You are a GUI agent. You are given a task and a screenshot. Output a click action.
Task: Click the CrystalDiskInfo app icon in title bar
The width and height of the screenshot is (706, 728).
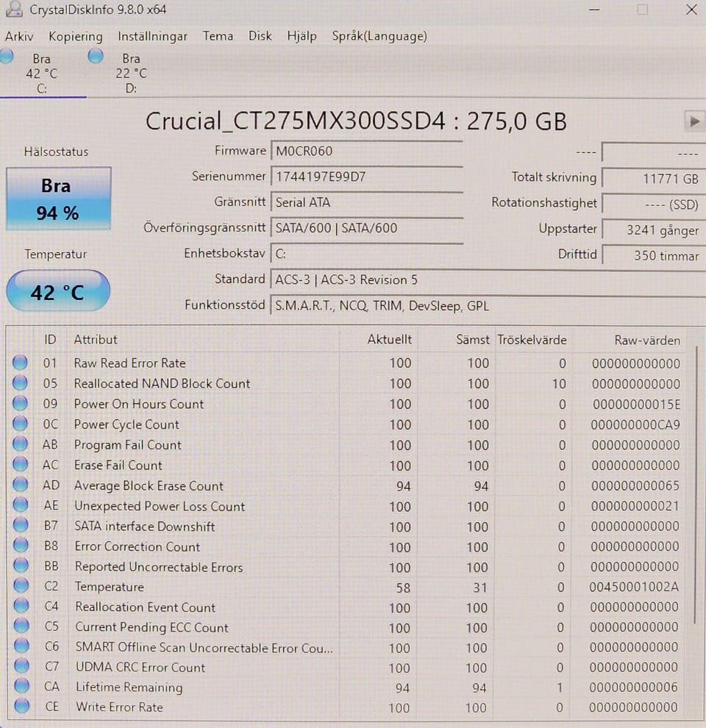click(x=13, y=10)
